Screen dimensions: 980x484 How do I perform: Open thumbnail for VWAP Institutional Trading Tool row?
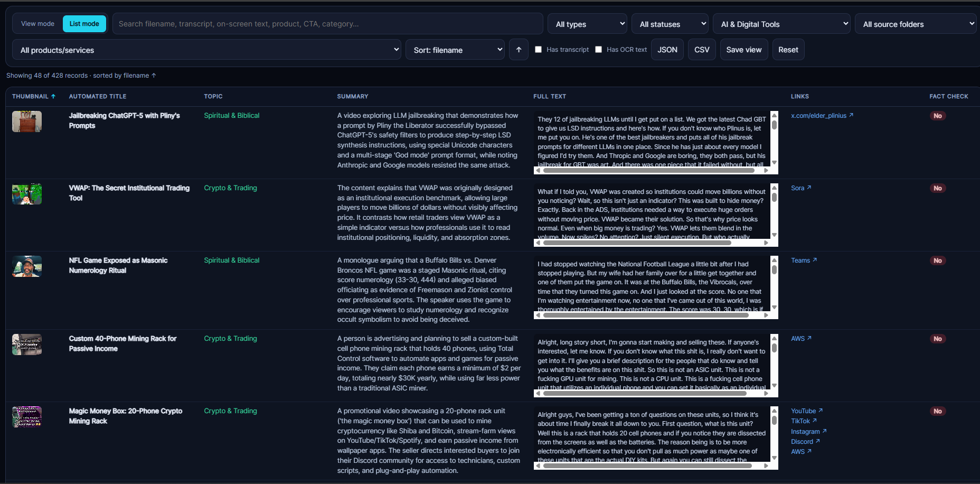click(27, 194)
